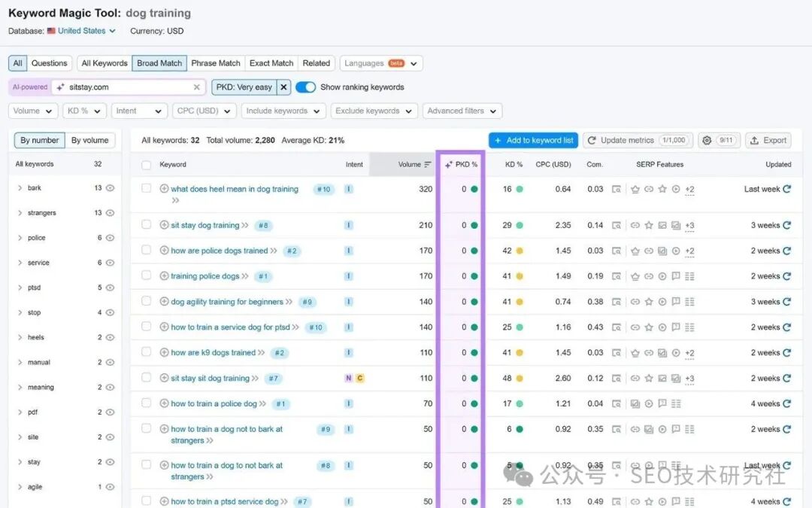Open keyword 'how to train a ptsd service dog'

[225, 501]
